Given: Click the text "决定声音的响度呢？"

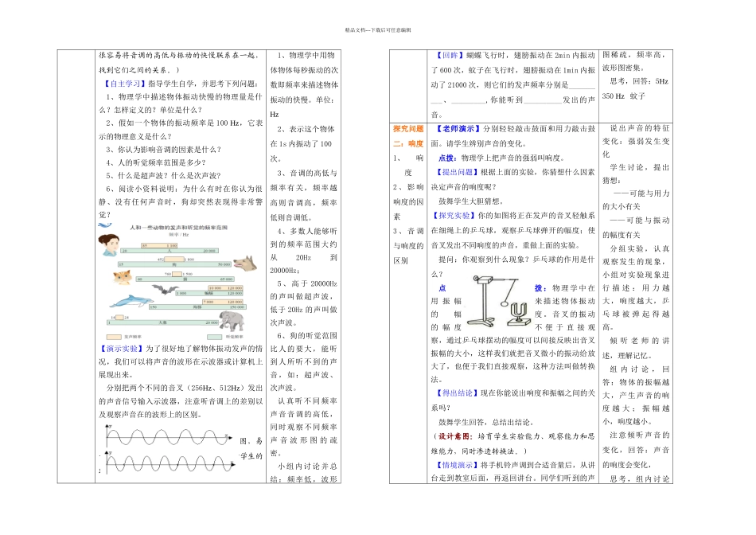Looking at the screenshot, I should (x=464, y=187).
